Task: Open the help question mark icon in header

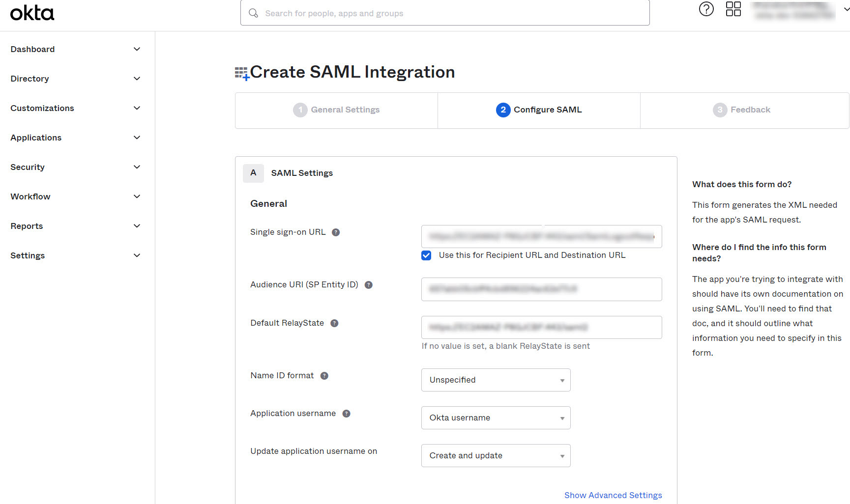Action: coord(706,9)
